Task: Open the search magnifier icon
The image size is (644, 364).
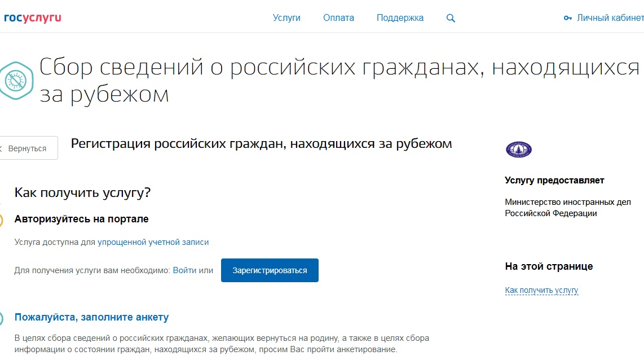Action: [x=450, y=18]
